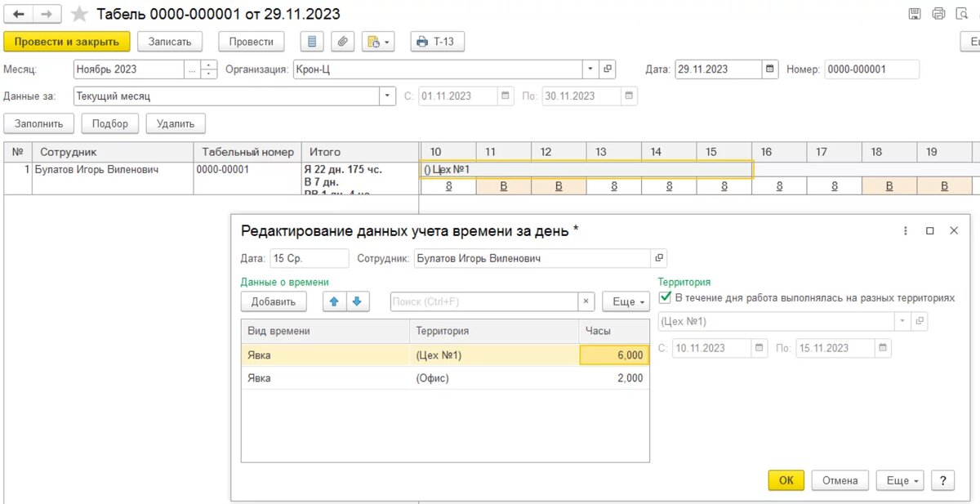Maximize the Редактирование данных dialog
This screenshot has height=504, width=980.
tap(929, 231)
